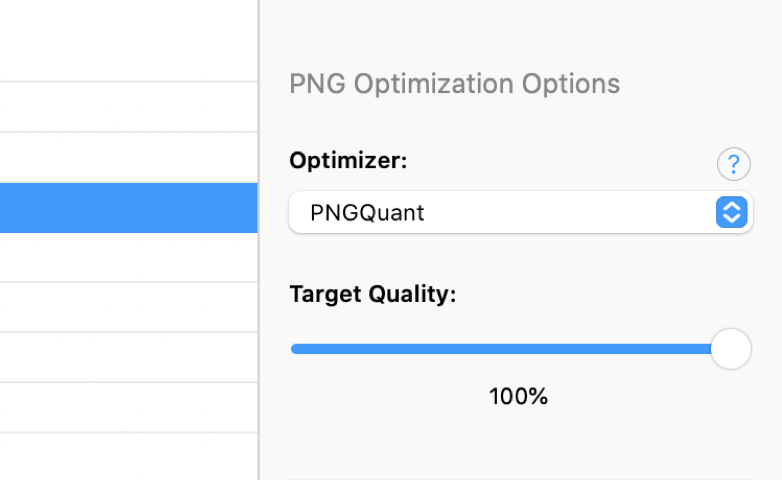Click the 100% quality value label
This screenshot has width=782, height=480.
point(519,397)
